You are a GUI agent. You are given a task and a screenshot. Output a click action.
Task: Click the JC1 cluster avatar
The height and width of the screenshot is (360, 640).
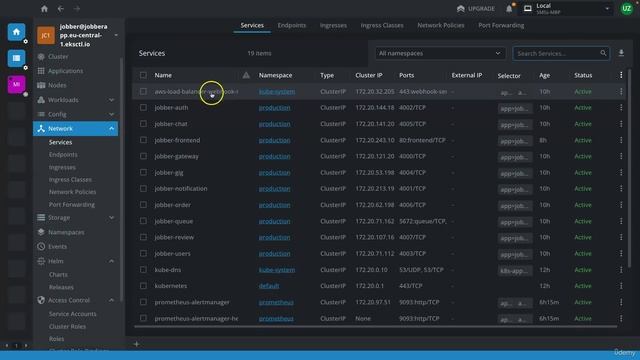pos(46,35)
